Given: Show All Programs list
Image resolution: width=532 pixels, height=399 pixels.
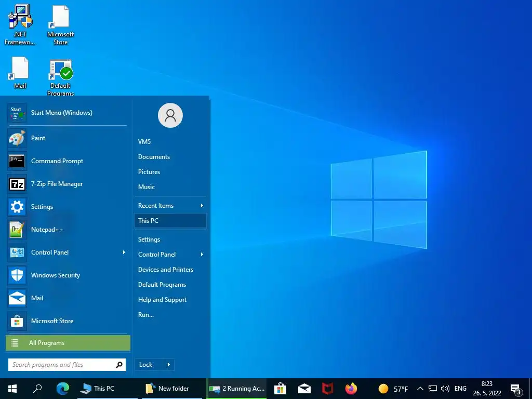Looking at the screenshot, I should coord(68,343).
